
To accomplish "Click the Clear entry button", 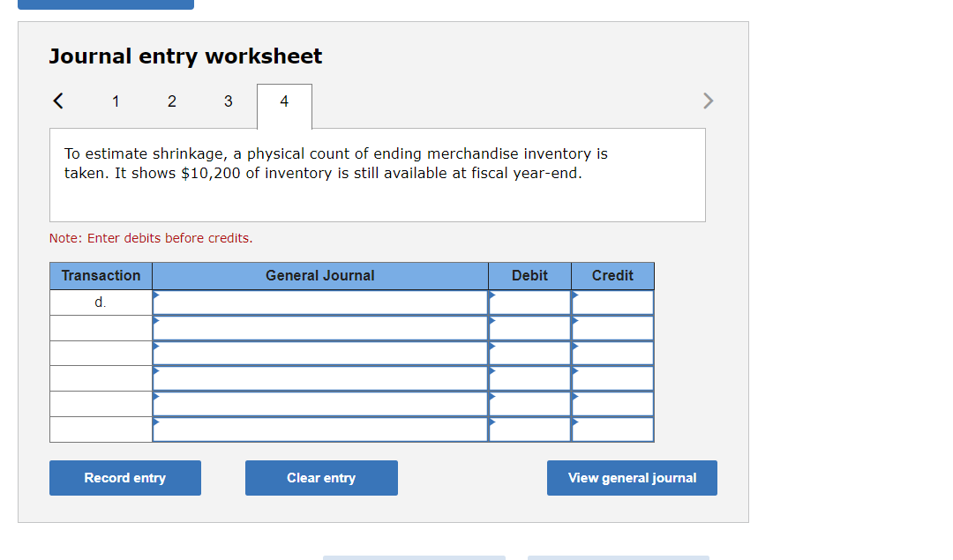I will (x=321, y=477).
